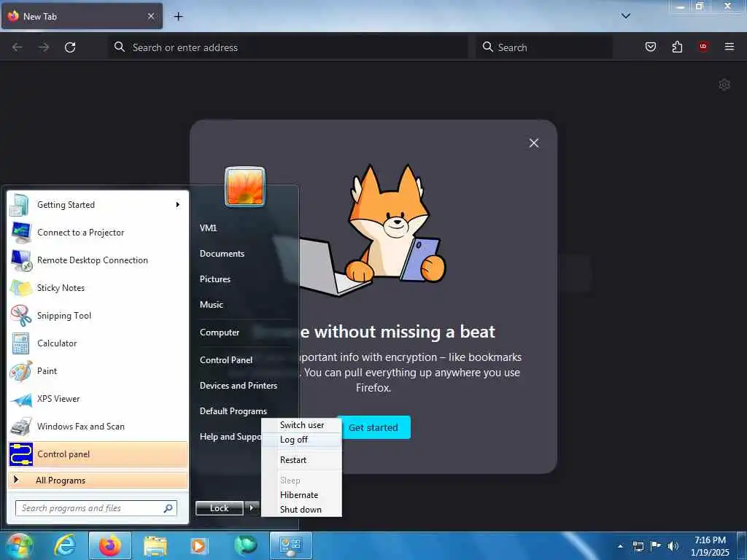This screenshot has height=560, width=747.
Task: Click the Windows Start orb
Action: [20, 545]
